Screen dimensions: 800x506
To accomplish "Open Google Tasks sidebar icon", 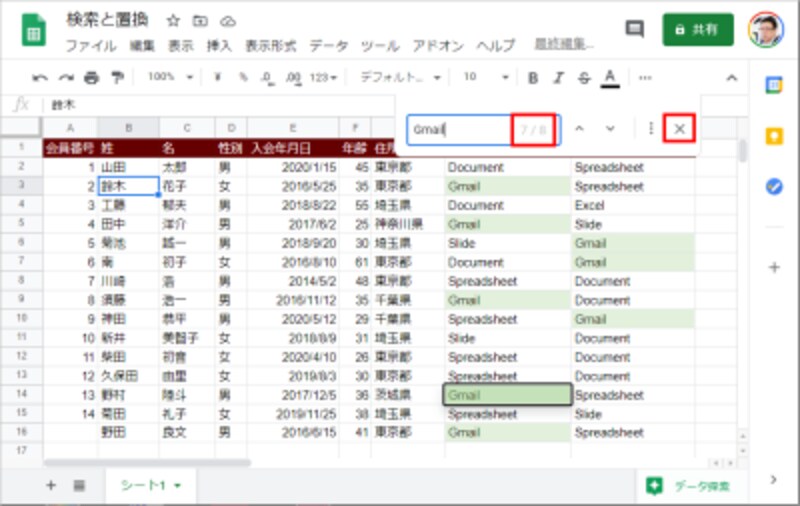I will click(774, 187).
